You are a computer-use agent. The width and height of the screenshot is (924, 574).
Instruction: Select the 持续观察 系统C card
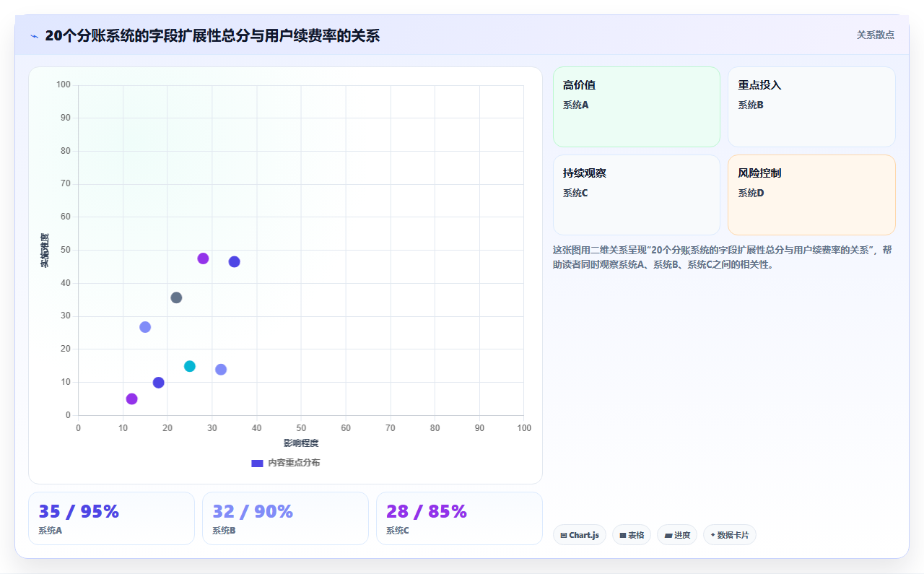[x=637, y=195]
